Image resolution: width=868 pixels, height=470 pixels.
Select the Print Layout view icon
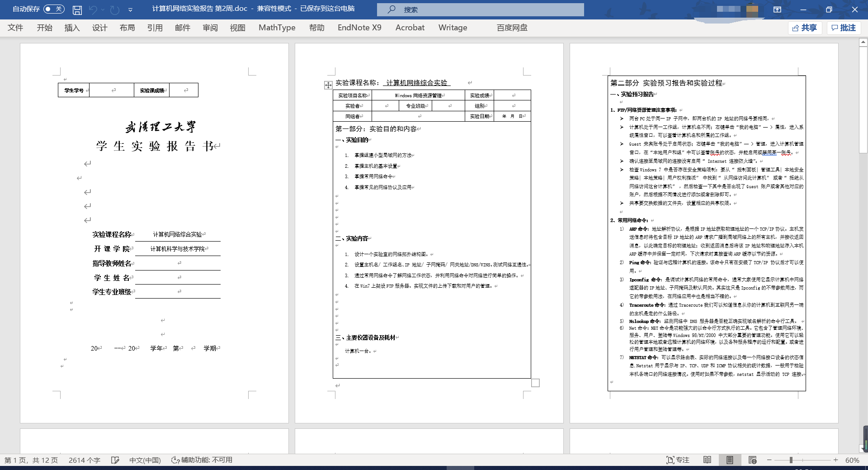coord(730,460)
